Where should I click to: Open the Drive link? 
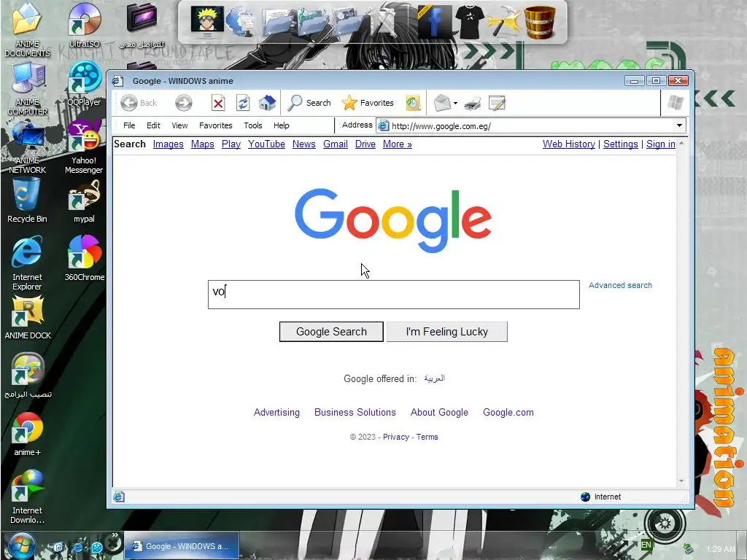click(365, 144)
